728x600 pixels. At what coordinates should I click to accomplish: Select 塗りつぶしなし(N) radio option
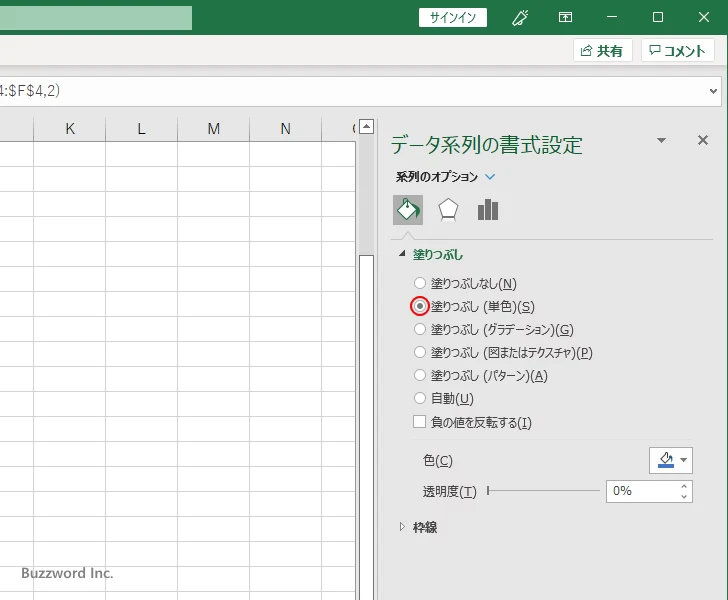click(420, 283)
